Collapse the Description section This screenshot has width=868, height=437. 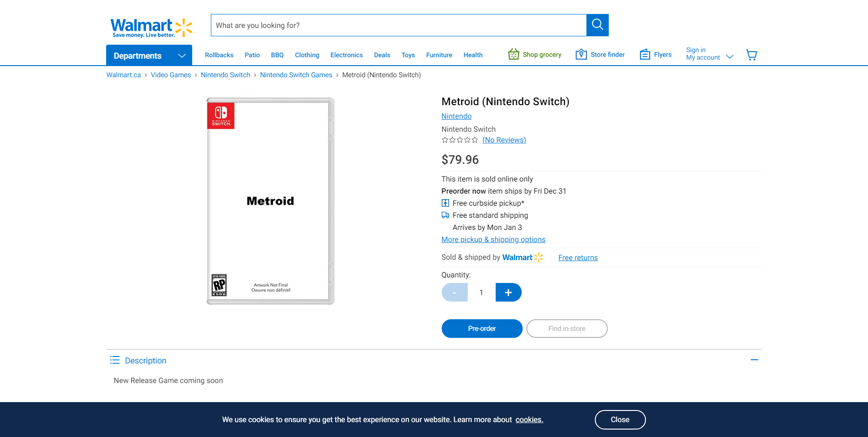pyautogui.click(x=754, y=360)
